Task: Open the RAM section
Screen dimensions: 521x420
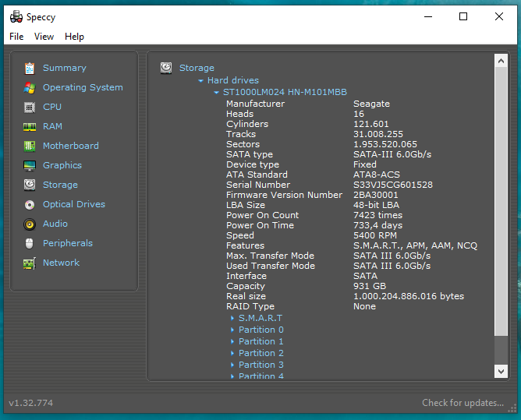Action: [52, 126]
